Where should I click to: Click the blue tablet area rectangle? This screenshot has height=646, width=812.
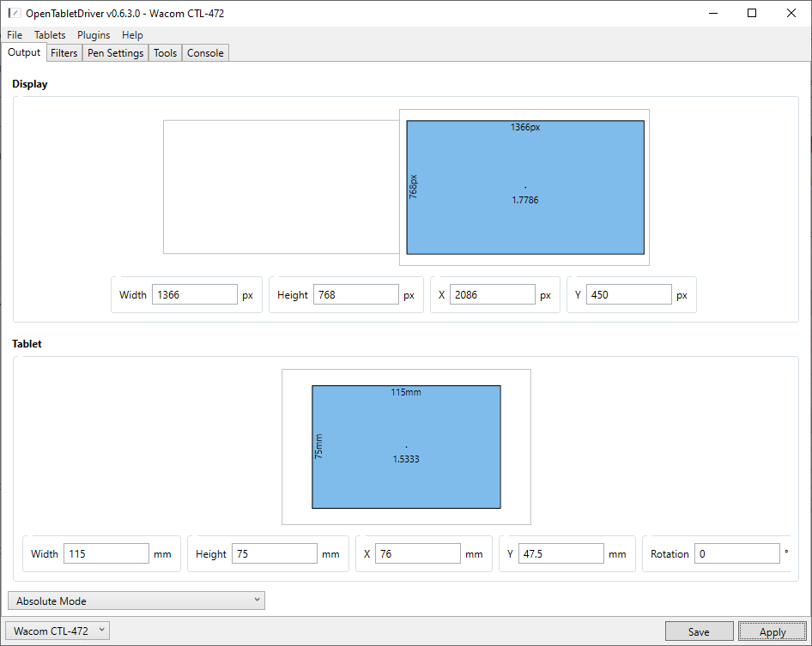click(x=406, y=425)
